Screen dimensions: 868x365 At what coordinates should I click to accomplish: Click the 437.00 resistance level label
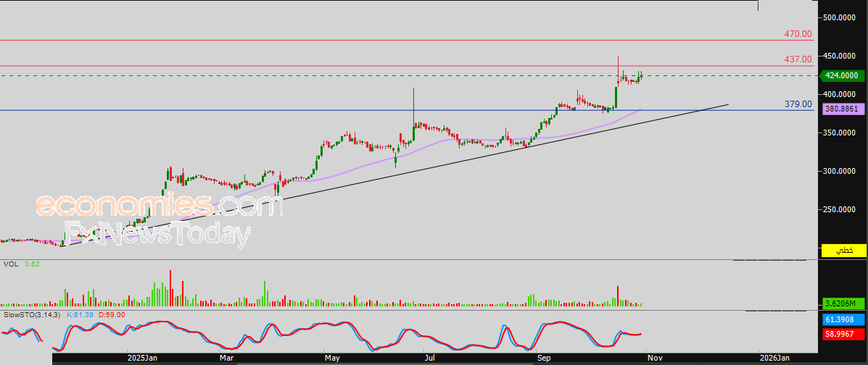tap(798, 59)
